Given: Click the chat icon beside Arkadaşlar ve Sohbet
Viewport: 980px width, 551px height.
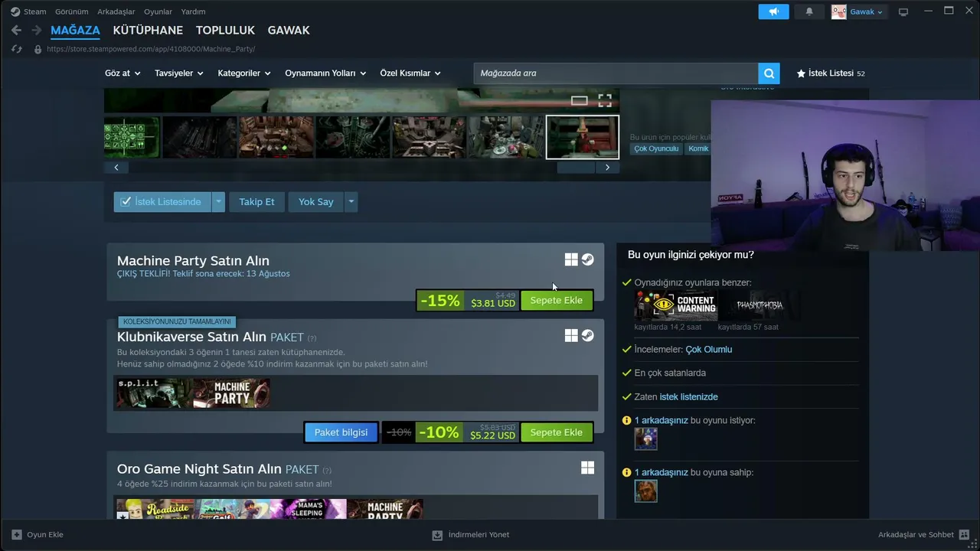Looking at the screenshot, I should [962, 535].
